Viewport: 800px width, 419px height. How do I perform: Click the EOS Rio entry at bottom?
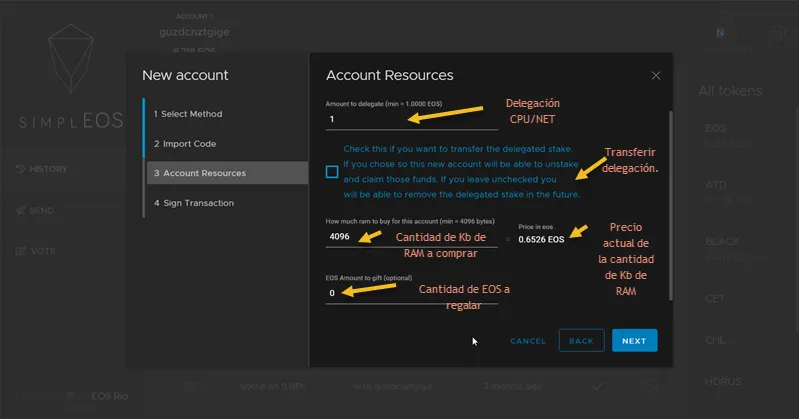(109, 396)
